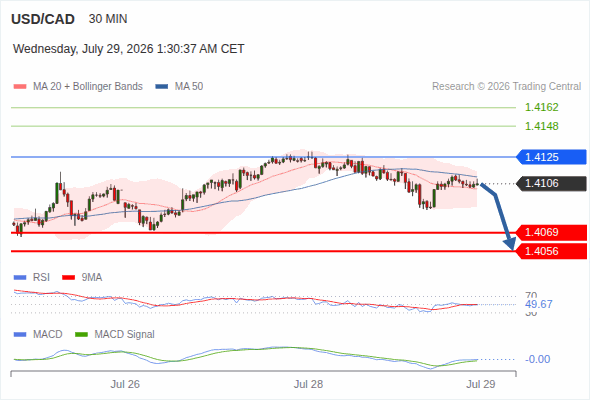Viewport: 590px width, 400px height.
Task: Click the MACD Signal green legend swatch
Action: point(82,335)
